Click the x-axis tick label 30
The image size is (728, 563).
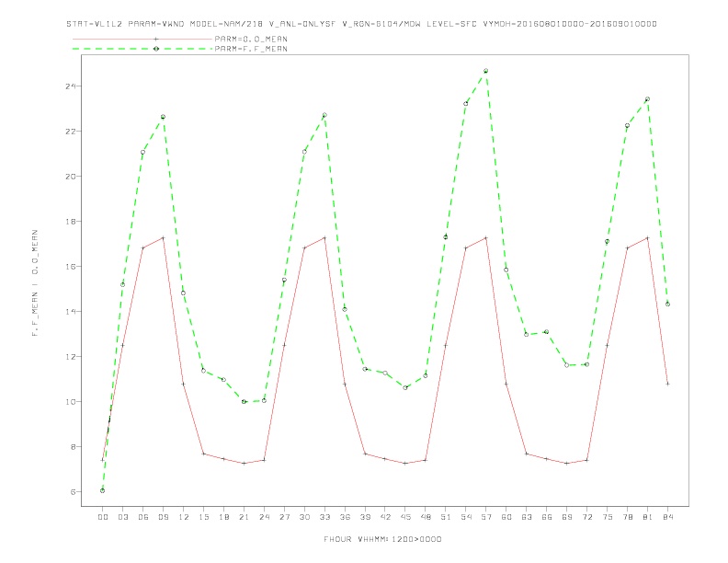(304, 517)
